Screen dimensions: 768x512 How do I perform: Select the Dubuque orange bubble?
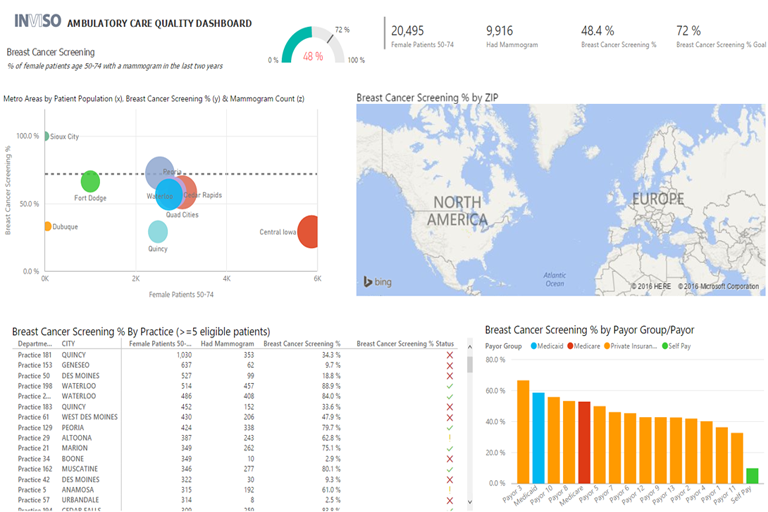pyautogui.click(x=47, y=226)
